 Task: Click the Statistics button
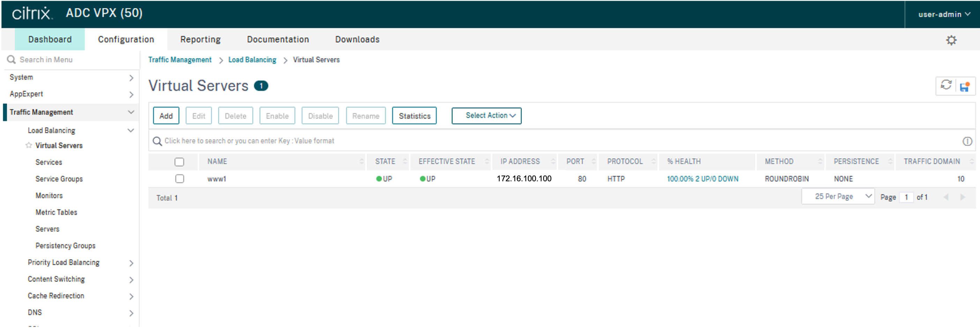click(414, 116)
